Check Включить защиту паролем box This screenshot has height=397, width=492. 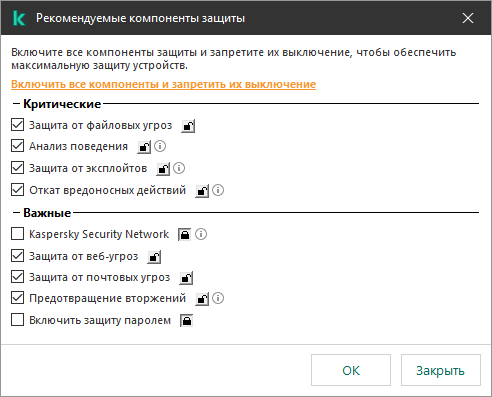(17, 320)
